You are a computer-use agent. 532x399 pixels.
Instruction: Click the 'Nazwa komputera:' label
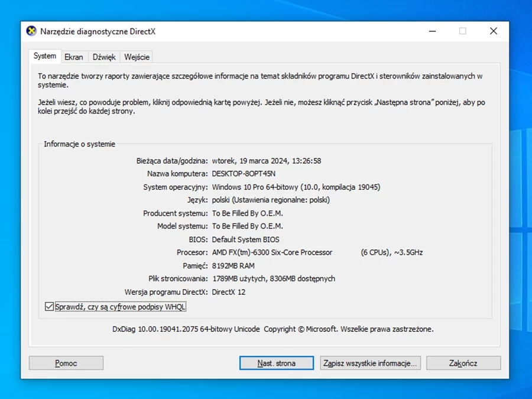177,174
